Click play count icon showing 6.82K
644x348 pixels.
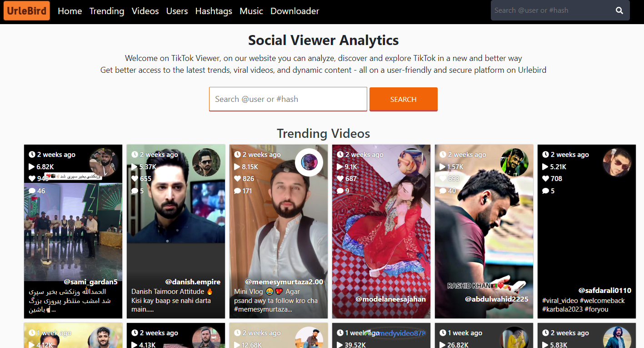point(32,167)
